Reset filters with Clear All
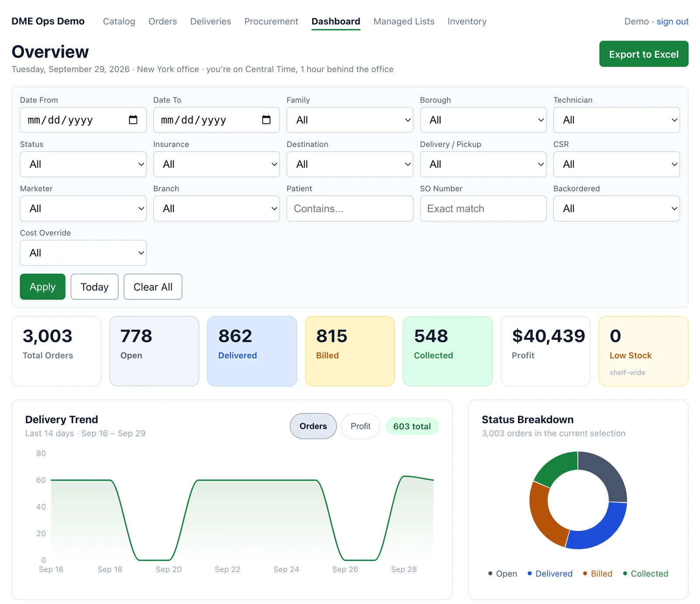 coord(153,287)
